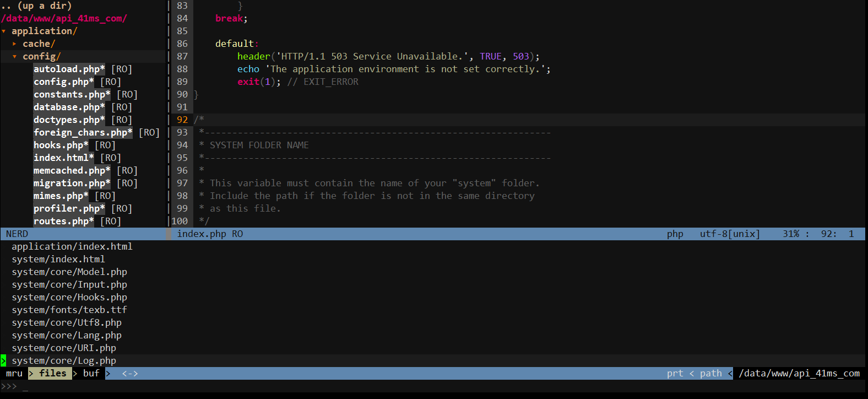The width and height of the screenshot is (868, 399).
Task: Open foreign_chars.php in the tree
Action: [83, 133]
